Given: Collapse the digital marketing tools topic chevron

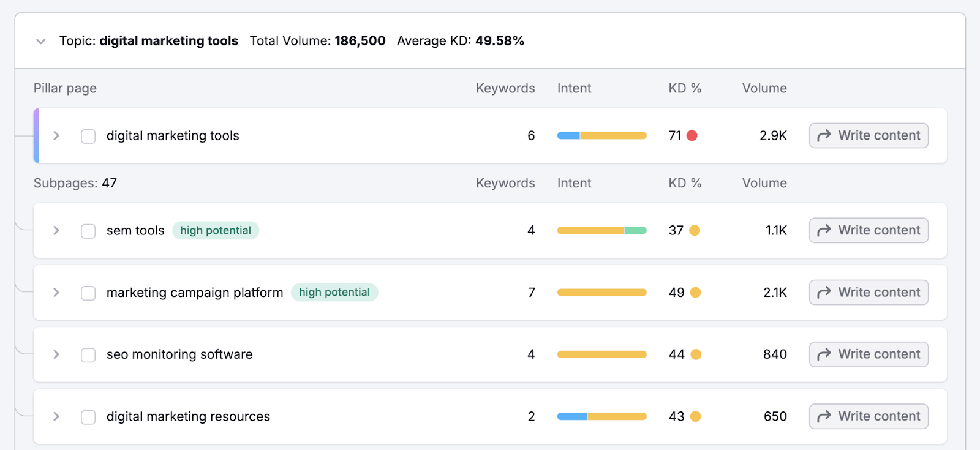Looking at the screenshot, I should pos(41,42).
